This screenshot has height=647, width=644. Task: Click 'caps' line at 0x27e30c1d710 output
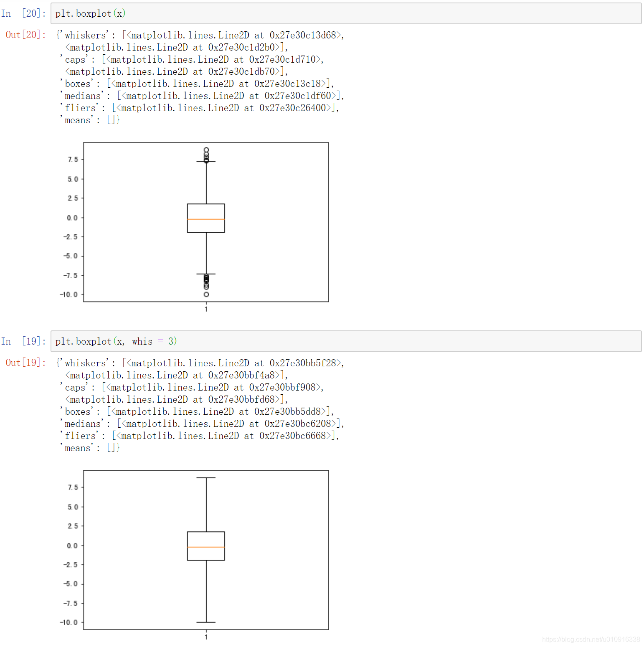click(192, 59)
